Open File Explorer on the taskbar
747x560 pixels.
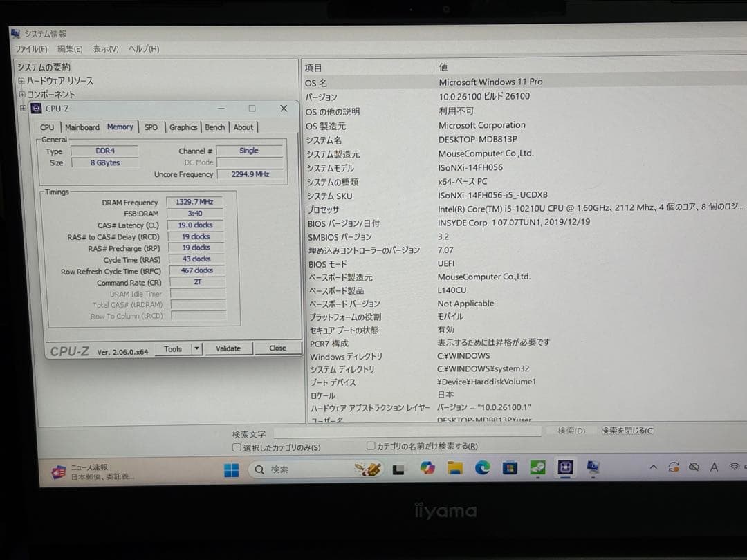click(x=455, y=468)
